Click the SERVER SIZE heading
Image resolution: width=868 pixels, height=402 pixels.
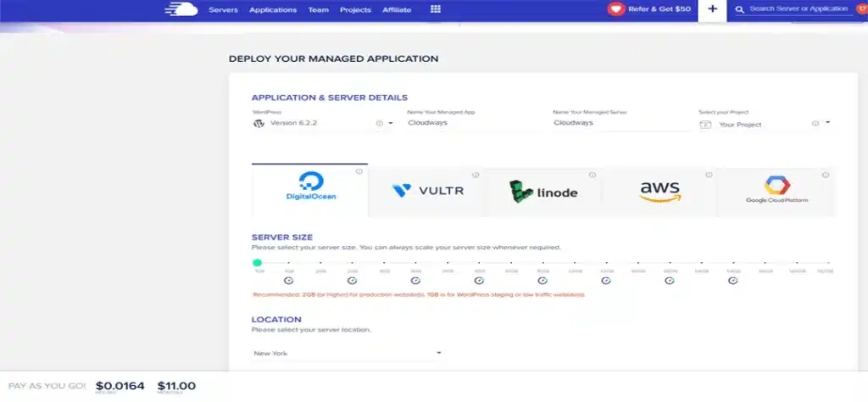pyautogui.click(x=281, y=237)
